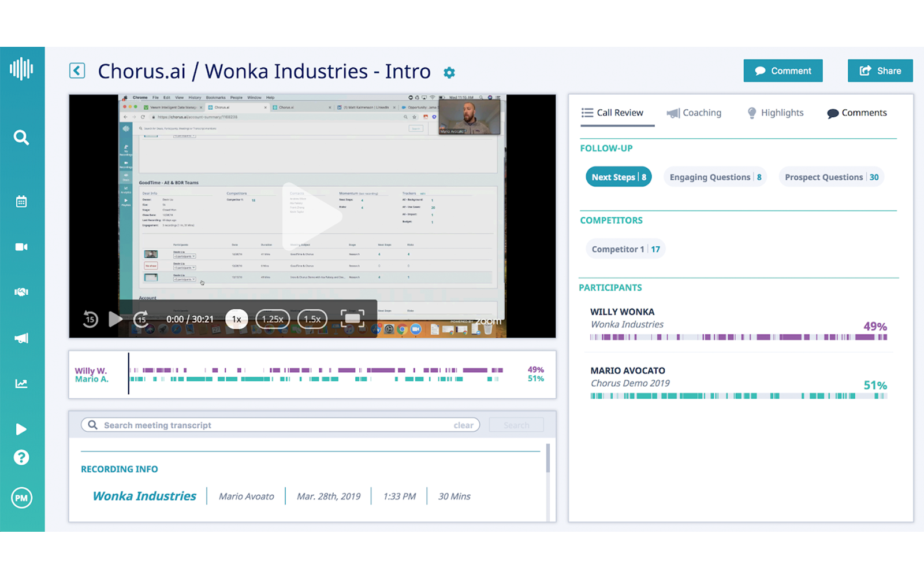
Task: Open the playlists play icon in sidebar
Action: (x=21, y=429)
